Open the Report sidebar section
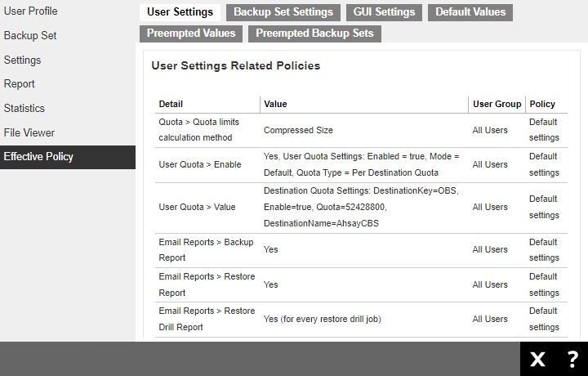Screen dimensions: 588x376 click(x=20, y=83)
